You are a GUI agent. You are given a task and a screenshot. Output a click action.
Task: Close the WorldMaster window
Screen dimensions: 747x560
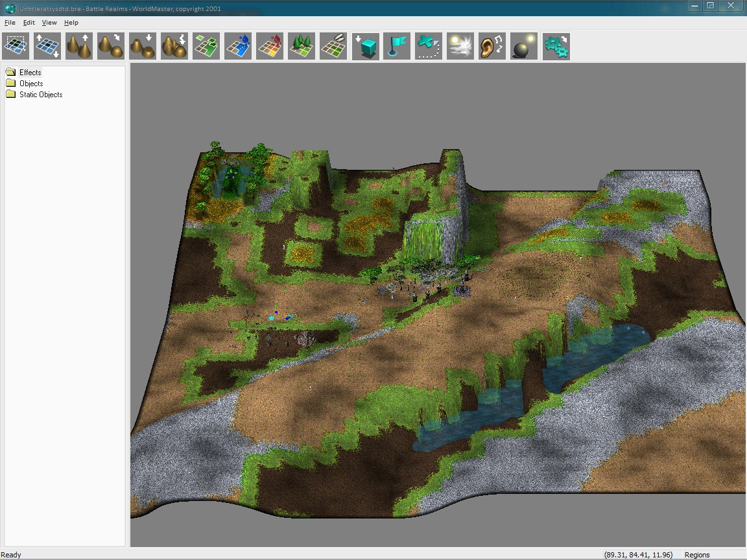click(731, 6)
